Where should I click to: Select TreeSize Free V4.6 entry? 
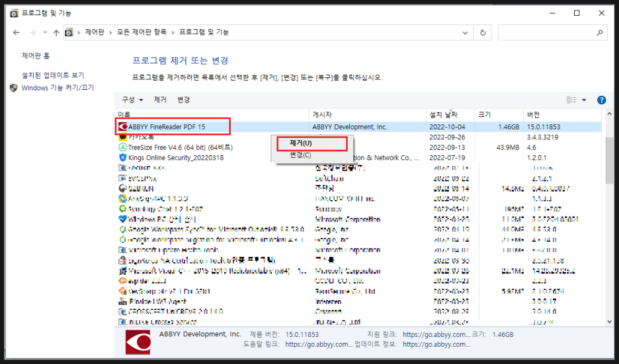coord(181,147)
